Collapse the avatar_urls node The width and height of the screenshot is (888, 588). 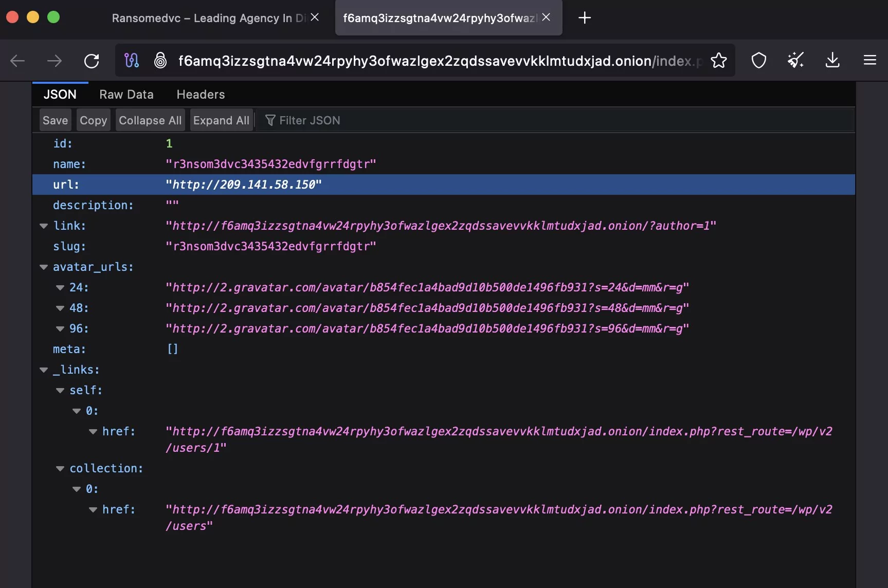44,267
